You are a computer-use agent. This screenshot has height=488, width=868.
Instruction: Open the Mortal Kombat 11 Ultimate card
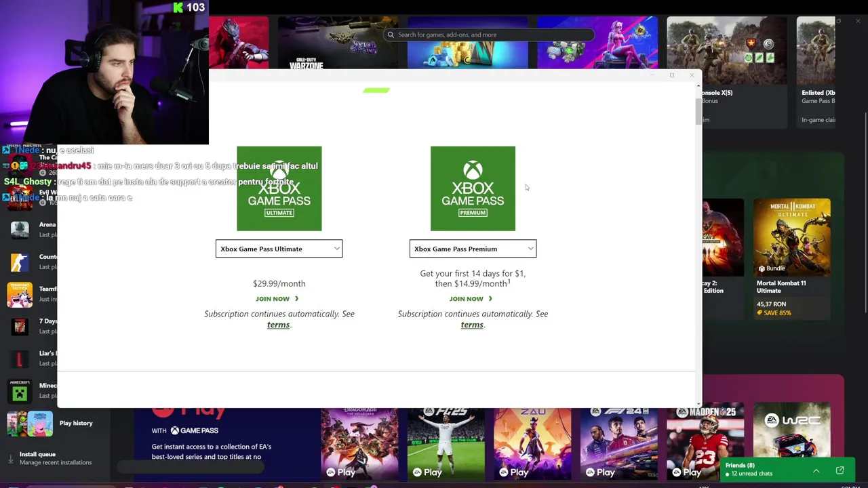[792, 259]
